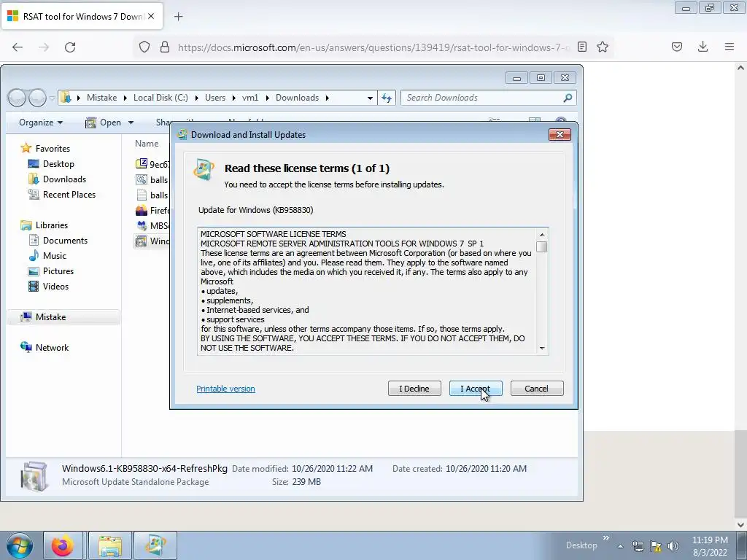Open Organize menu in Explorer

coord(41,122)
